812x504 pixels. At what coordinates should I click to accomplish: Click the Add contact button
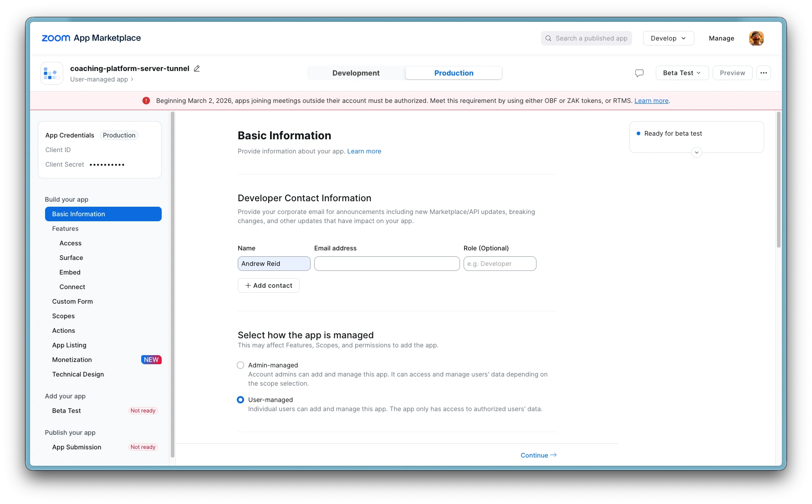268,285
